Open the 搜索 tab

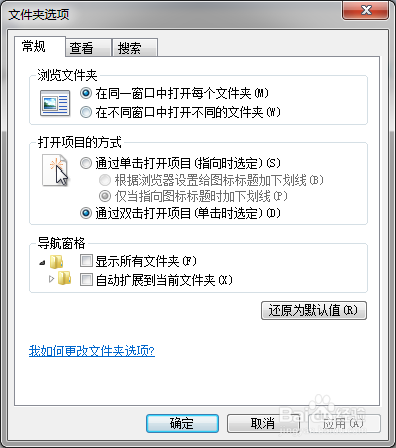coord(135,48)
